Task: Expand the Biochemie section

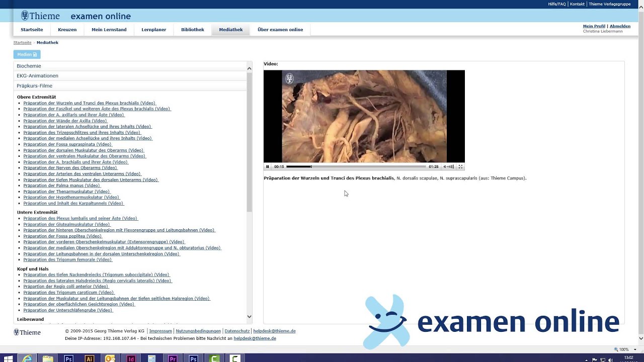Action: tap(130, 66)
